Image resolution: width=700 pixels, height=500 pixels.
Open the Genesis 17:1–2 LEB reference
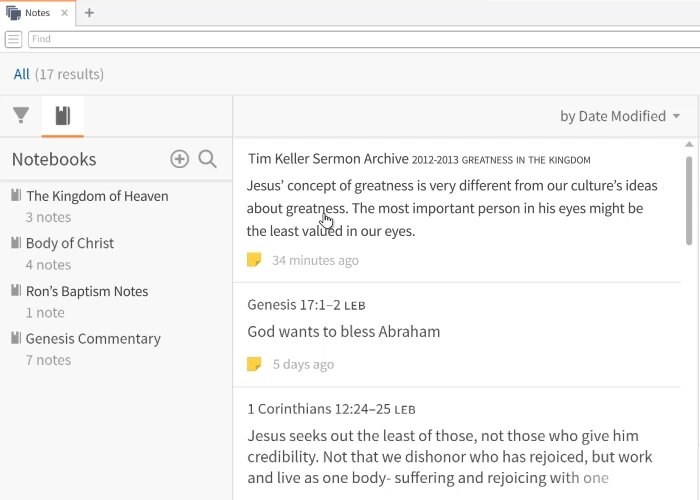(306, 305)
